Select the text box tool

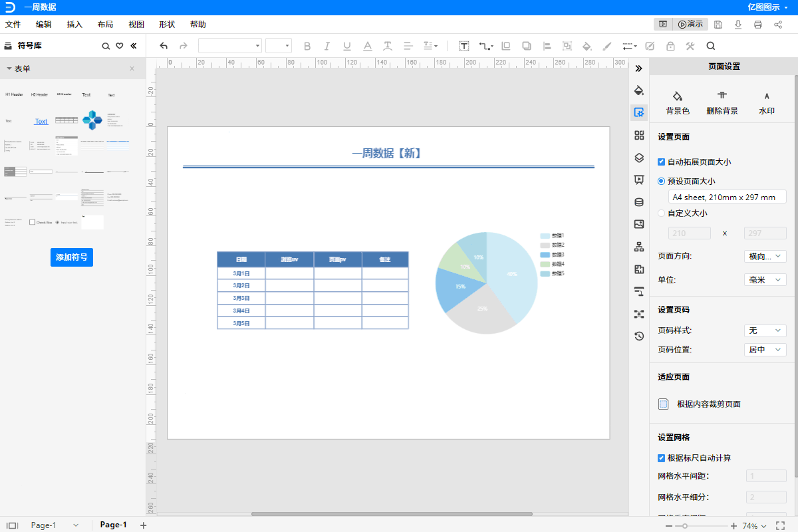[464, 46]
